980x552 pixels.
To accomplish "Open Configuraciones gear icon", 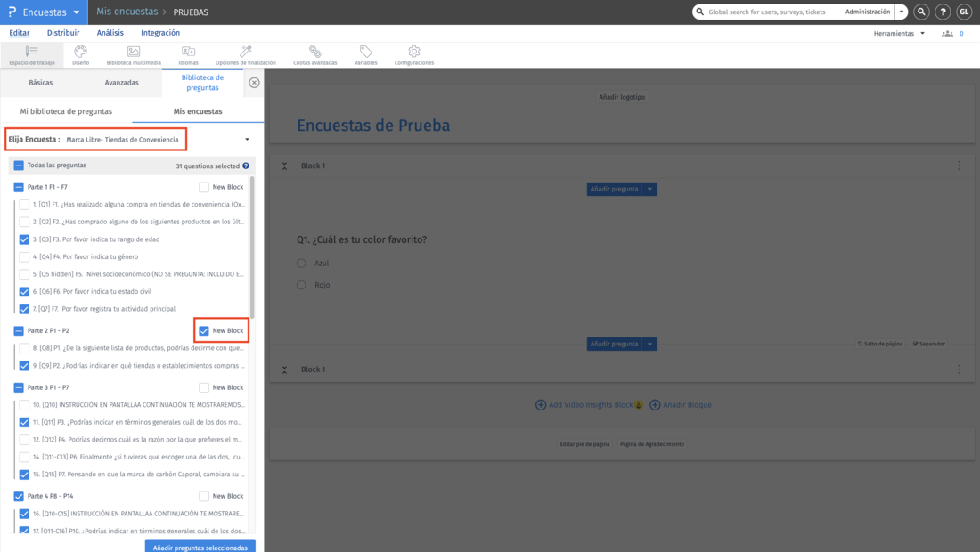I will [x=413, y=55].
